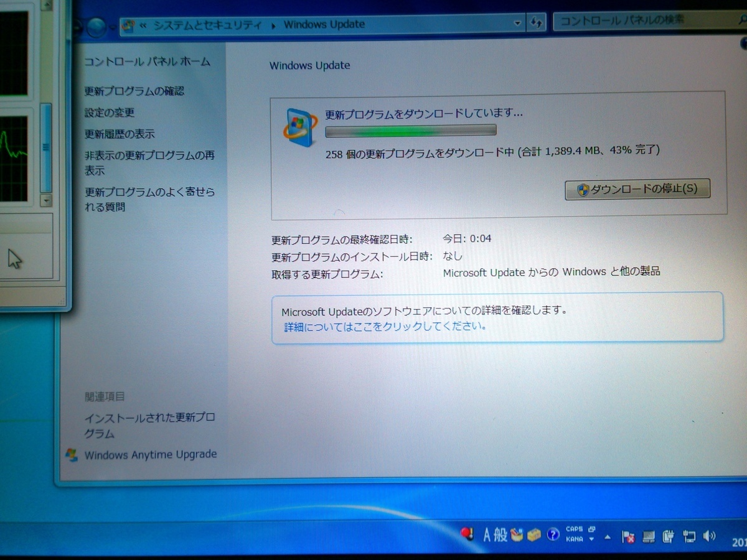Viewport: 747px width, 560px height.
Task: Click the red ball icon in the taskbar
Action: 467,534
